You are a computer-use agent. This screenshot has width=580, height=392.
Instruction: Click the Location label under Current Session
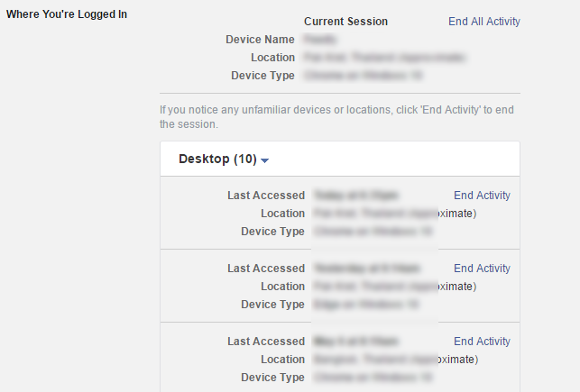(272, 58)
